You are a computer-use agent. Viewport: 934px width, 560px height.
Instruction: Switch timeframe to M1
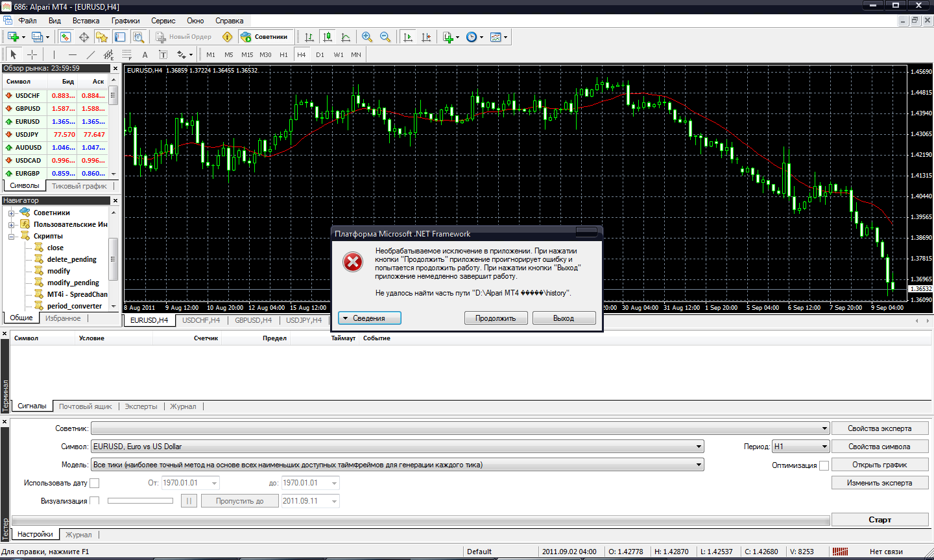tap(211, 54)
